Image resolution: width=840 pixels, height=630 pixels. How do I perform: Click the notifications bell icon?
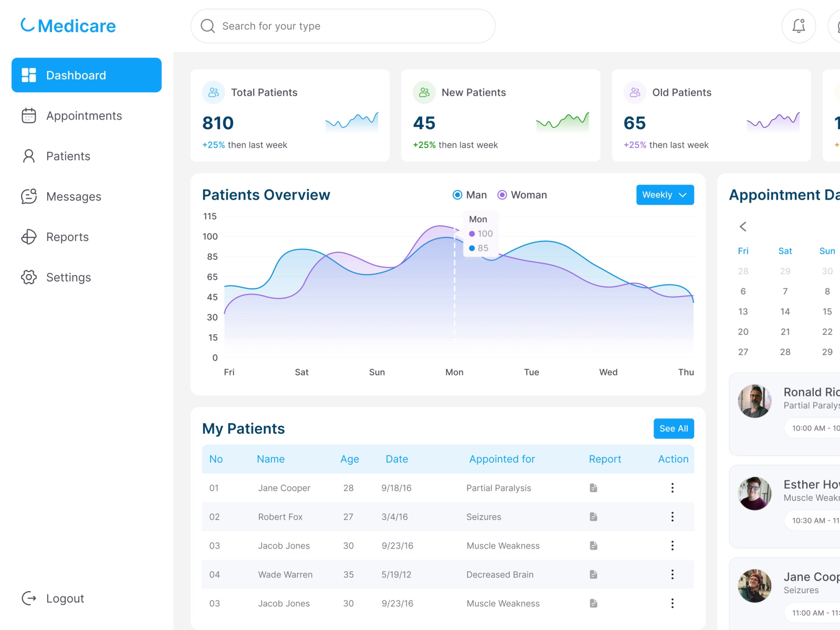click(799, 26)
